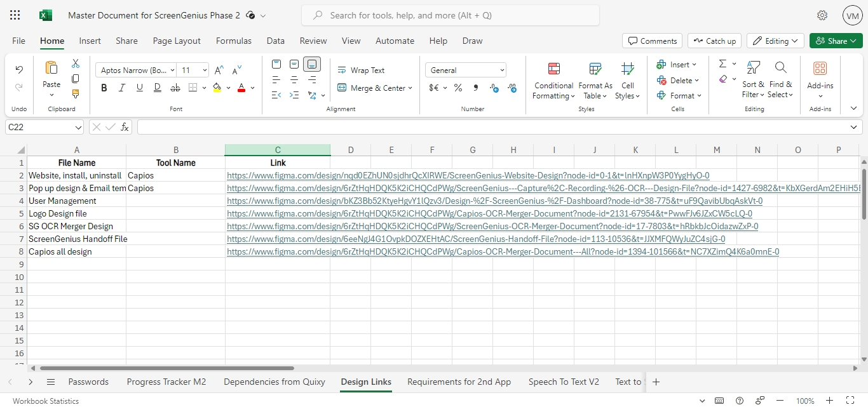The image size is (868, 407).
Task: Align text to the top of cell
Action: point(276,64)
